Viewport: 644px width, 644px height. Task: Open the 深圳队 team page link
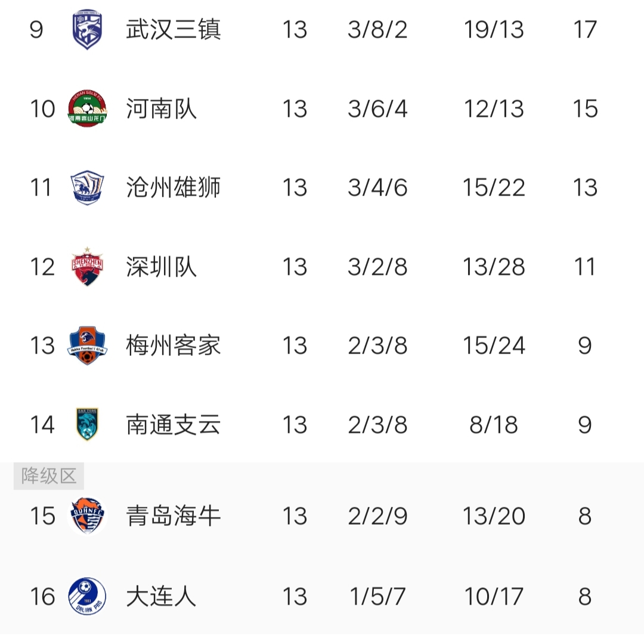(162, 267)
